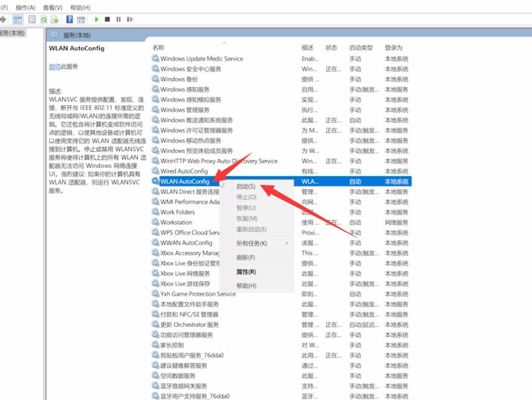The image size is (532, 400).
Task: Click the Restart Service toolbar icon
Action: 130,19
